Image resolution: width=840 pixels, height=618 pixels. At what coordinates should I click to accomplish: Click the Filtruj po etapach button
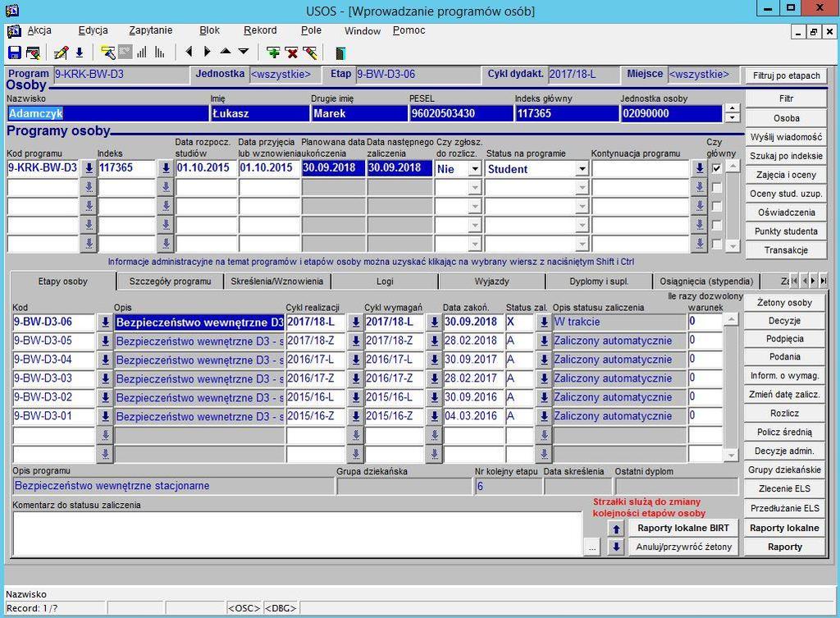tap(787, 76)
